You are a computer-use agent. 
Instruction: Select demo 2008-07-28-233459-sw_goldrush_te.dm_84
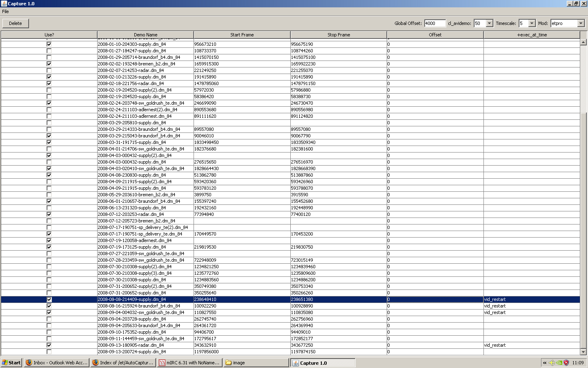pyautogui.click(x=145, y=260)
